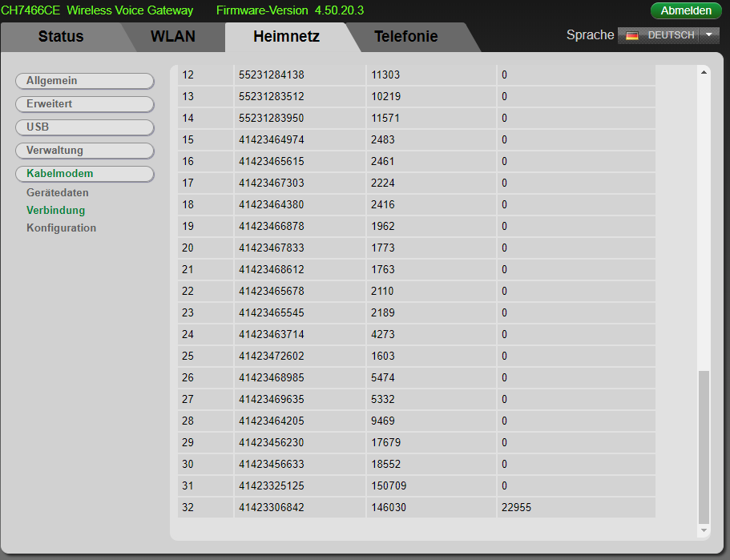Select value 5474 in row 26
Screen dimensions: 730x560
point(383,378)
